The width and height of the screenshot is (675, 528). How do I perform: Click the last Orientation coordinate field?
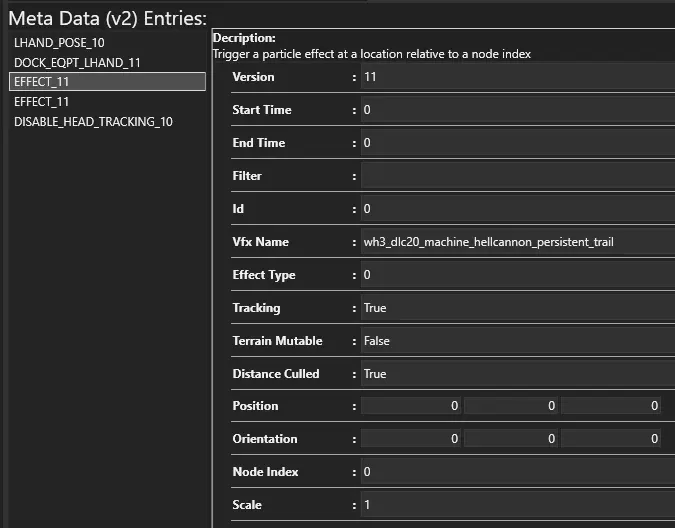[611, 439]
